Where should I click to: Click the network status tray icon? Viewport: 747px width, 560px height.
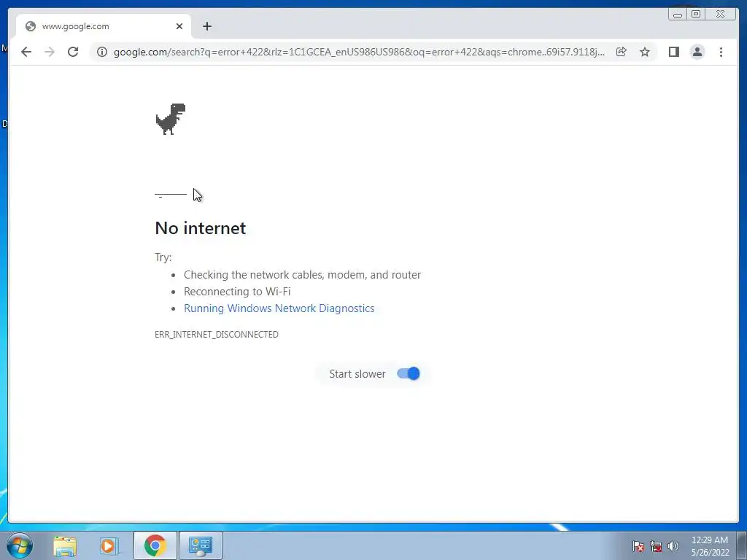coord(656,546)
